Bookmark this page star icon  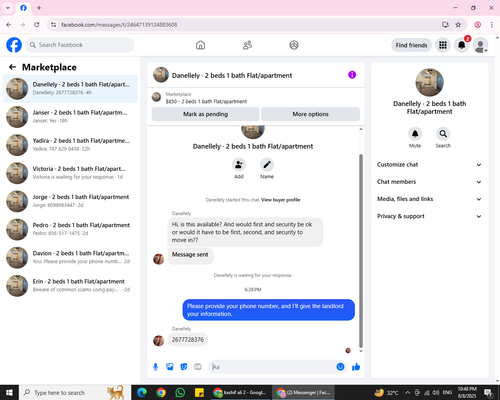point(458,25)
